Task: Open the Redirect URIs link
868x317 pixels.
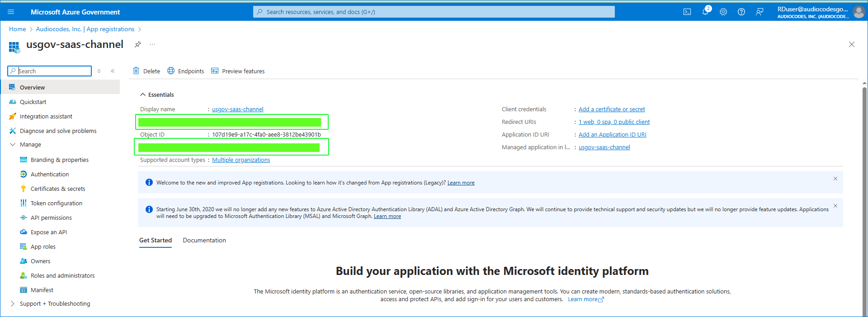Action: [x=614, y=122]
